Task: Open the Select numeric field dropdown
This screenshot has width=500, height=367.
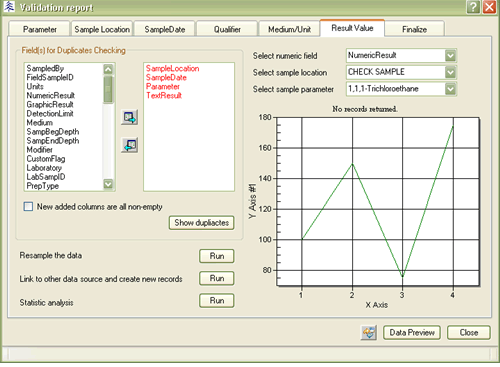Action: click(450, 56)
